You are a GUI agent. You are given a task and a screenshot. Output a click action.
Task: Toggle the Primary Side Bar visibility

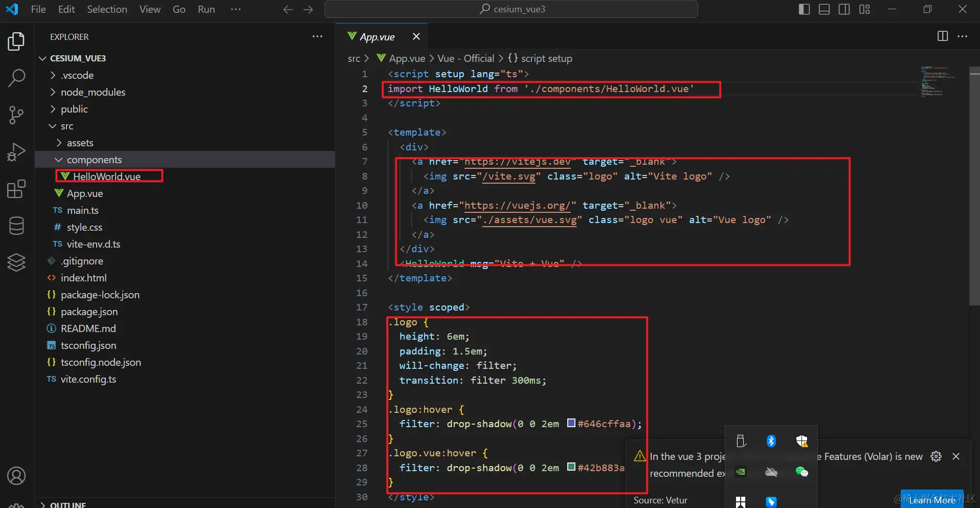pos(804,9)
